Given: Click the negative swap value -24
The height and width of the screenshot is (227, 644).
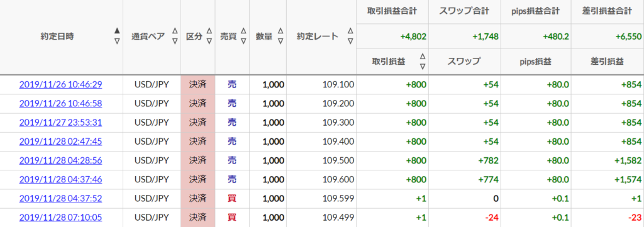Looking at the screenshot, I should pyautogui.click(x=492, y=217).
